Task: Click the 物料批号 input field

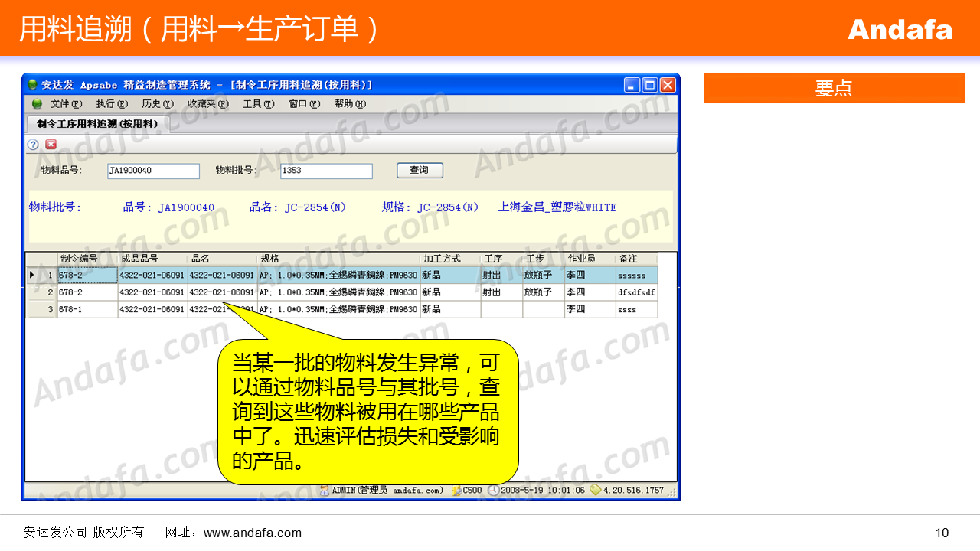Action: [326, 171]
